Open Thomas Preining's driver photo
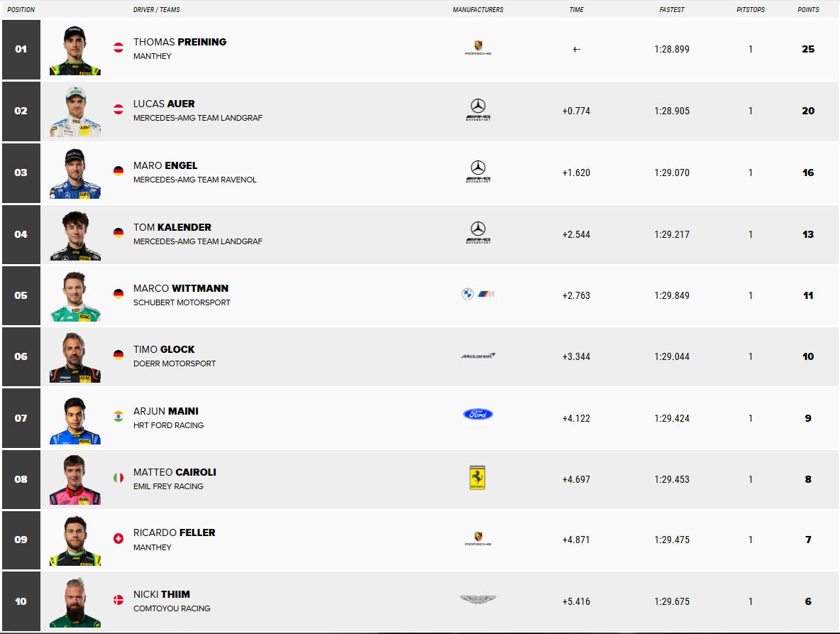Viewport: 840px width, 634px height. tap(74, 50)
